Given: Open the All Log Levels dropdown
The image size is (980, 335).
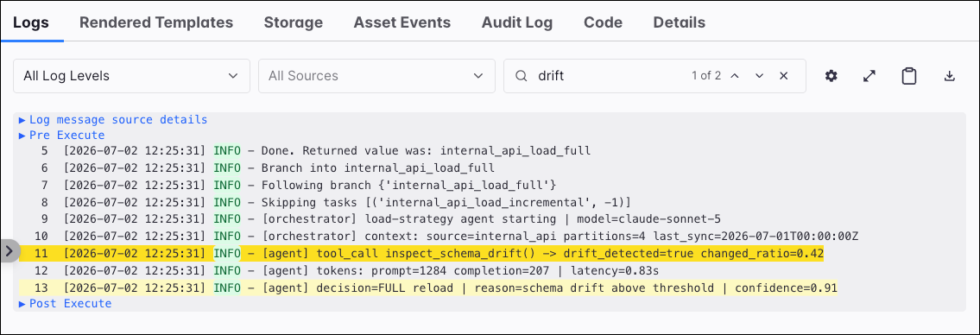Looking at the screenshot, I should pyautogui.click(x=131, y=76).
